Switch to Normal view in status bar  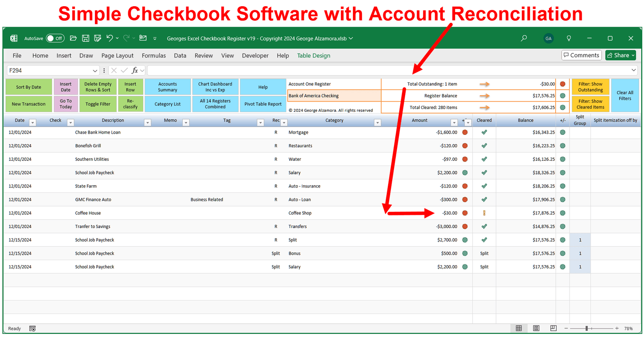click(519, 329)
